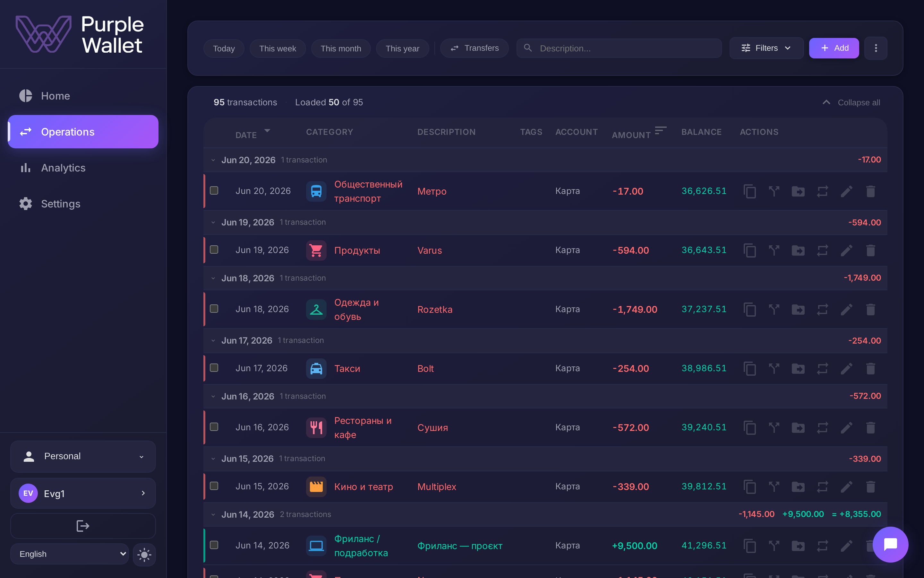The image size is (924, 578).
Task: Collapse all transaction groups
Action: click(x=851, y=102)
